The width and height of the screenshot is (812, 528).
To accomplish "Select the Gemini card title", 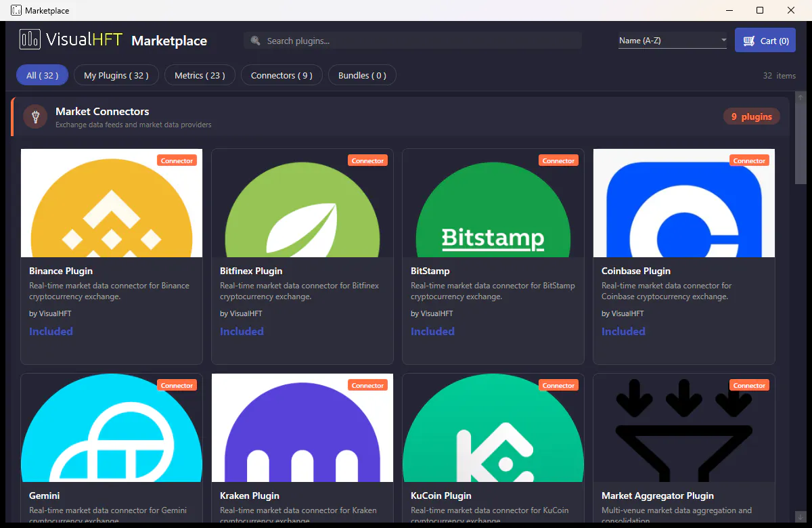I will click(x=45, y=496).
